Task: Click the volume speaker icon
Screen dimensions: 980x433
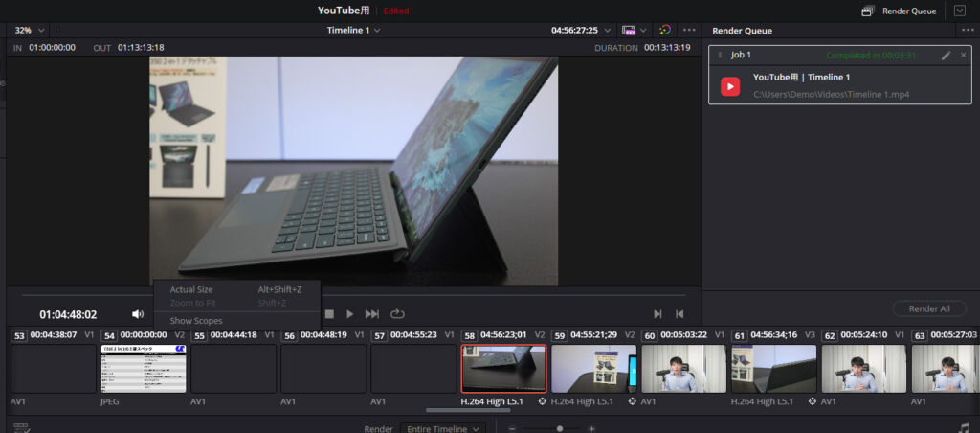Action: pos(138,314)
